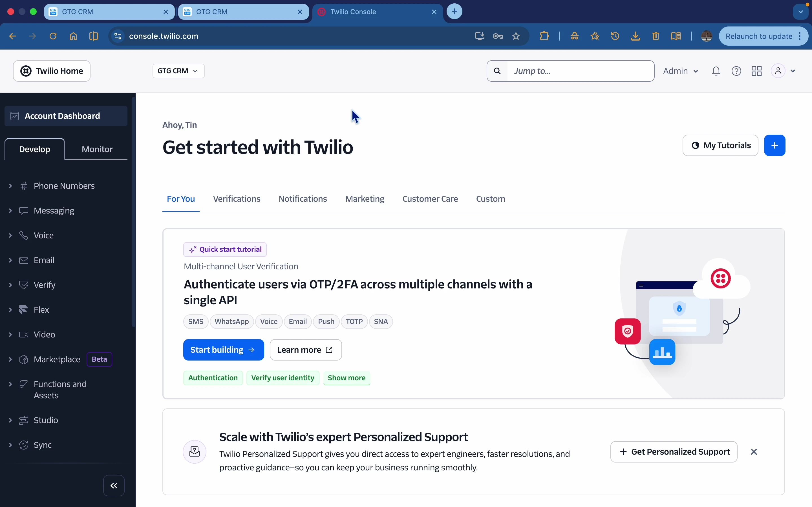Toggle the WhatsApp channel chip
812x507 pixels.
click(231, 321)
